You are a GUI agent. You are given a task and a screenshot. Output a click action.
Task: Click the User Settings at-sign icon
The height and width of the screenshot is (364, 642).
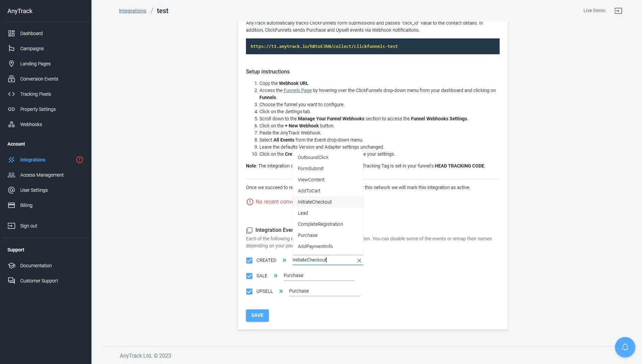pos(11,190)
